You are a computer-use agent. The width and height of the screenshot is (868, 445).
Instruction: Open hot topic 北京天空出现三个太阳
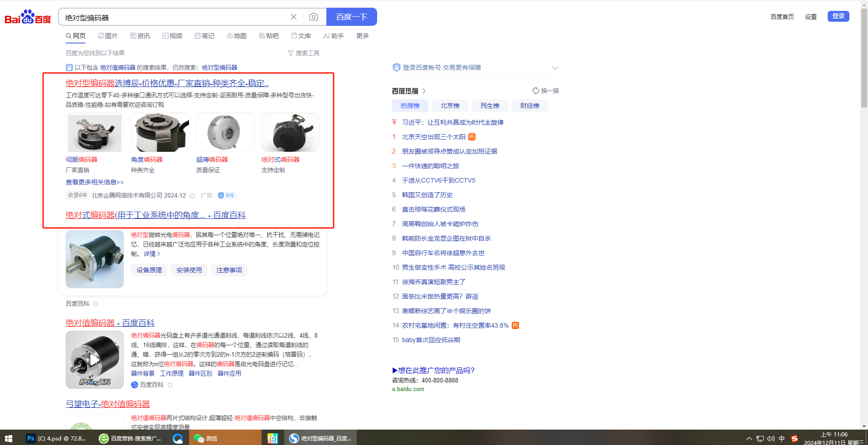coord(434,137)
